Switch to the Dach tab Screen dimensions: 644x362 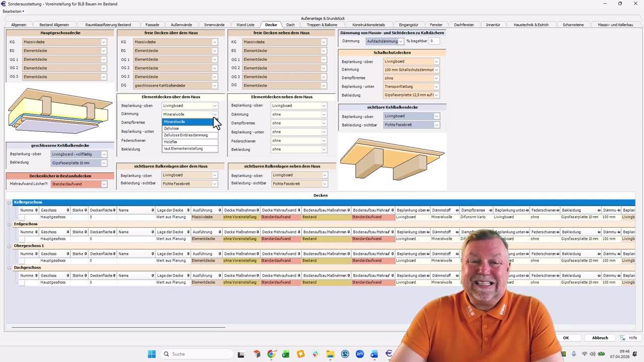point(290,25)
